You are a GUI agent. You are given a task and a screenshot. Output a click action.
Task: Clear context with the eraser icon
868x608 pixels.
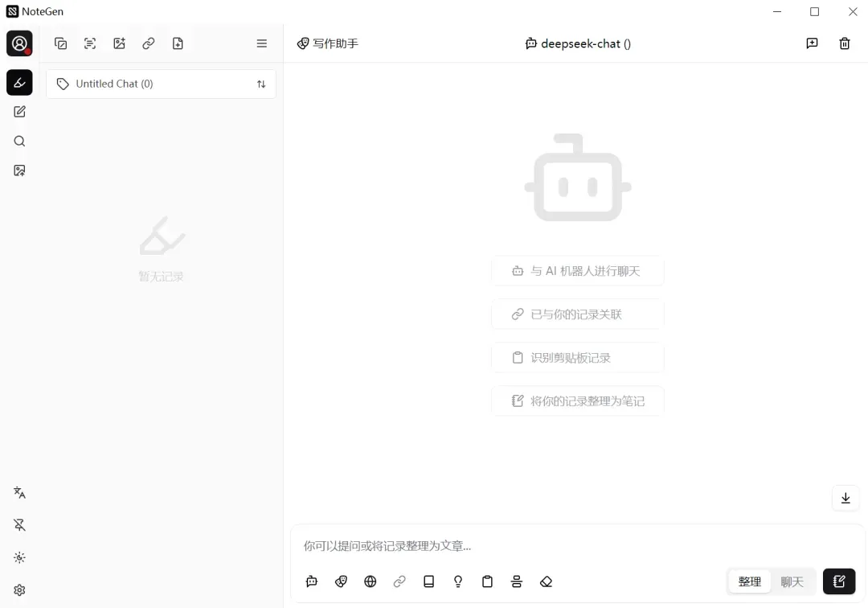(547, 582)
